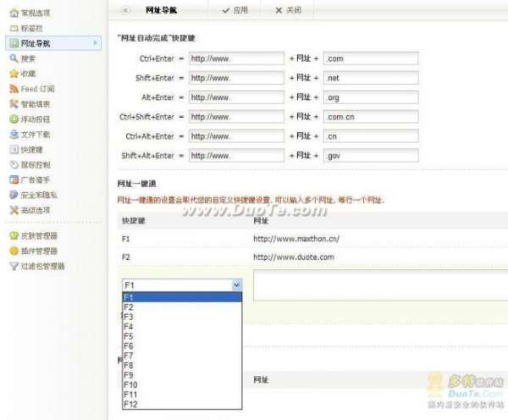Click the star icon for 收藏

click(x=14, y=74)
